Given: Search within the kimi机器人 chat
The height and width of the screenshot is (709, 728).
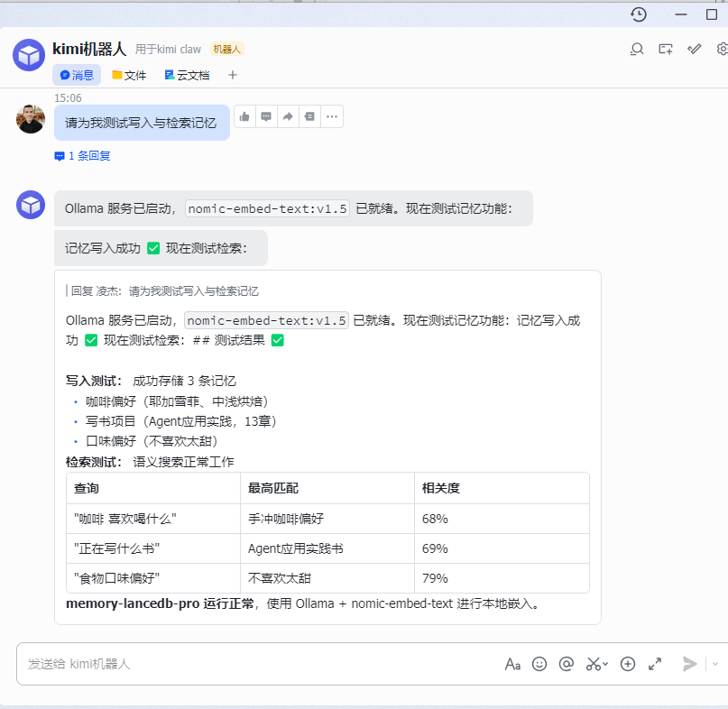Looking at the screenshot, I should point(637,49).
